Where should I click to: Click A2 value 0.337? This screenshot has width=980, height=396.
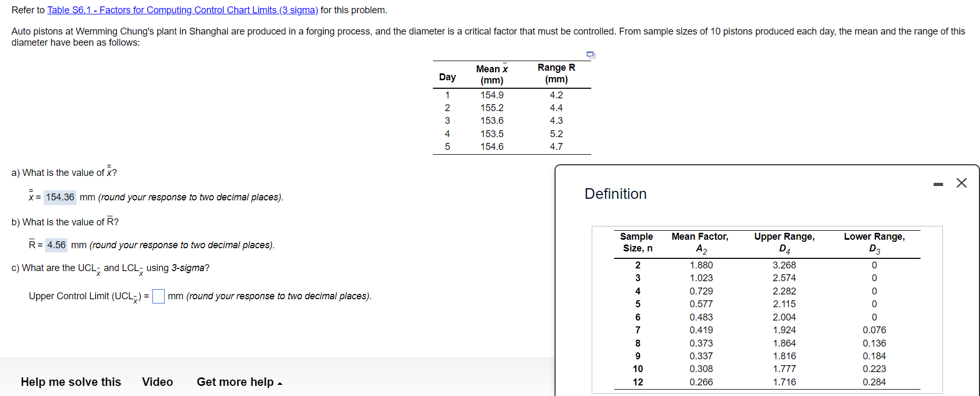coord(701,356)
